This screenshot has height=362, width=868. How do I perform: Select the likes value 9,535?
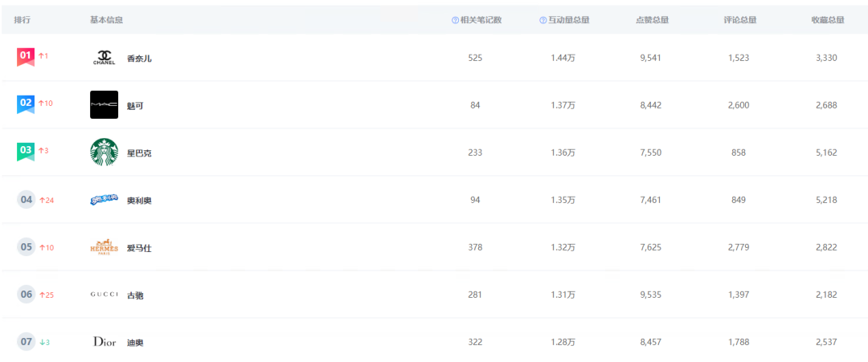650,295
